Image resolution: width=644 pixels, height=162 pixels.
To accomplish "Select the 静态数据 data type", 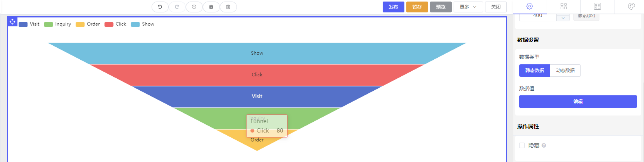I will [x=534, y=71].
